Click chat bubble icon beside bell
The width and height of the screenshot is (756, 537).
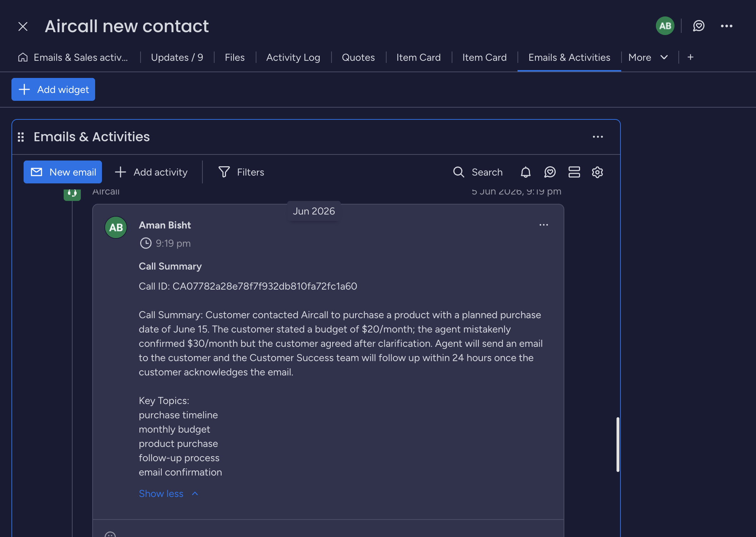coord(550,172)
